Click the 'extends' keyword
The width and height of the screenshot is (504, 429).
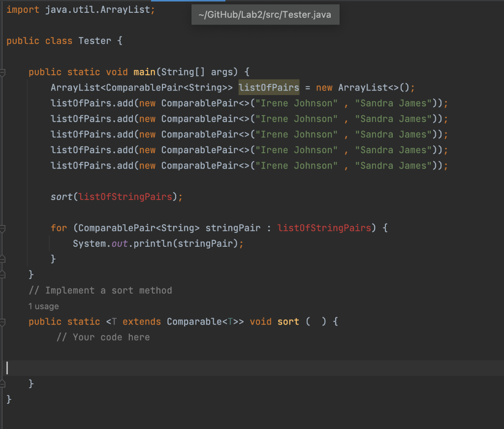pyautogui.click(x=142, y=322)
